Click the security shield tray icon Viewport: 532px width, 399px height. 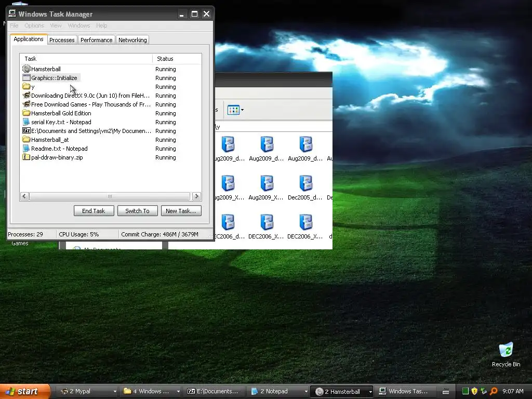(474, 391)
